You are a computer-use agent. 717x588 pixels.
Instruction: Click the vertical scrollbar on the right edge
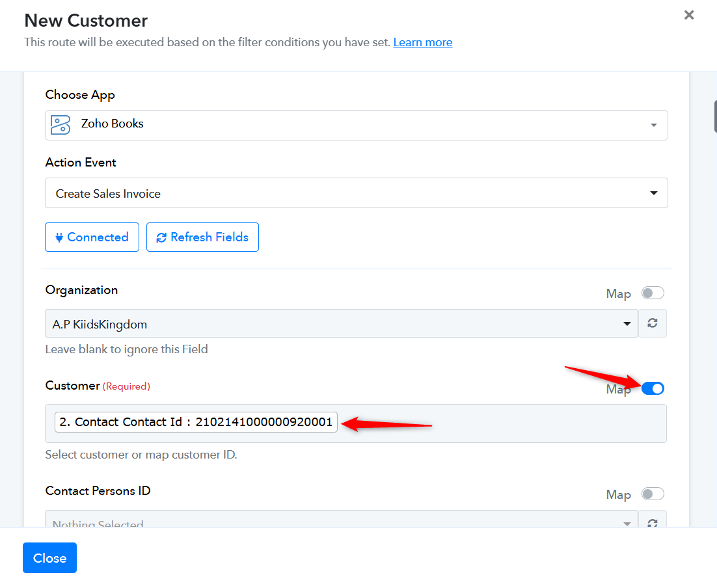pos(714,116)
